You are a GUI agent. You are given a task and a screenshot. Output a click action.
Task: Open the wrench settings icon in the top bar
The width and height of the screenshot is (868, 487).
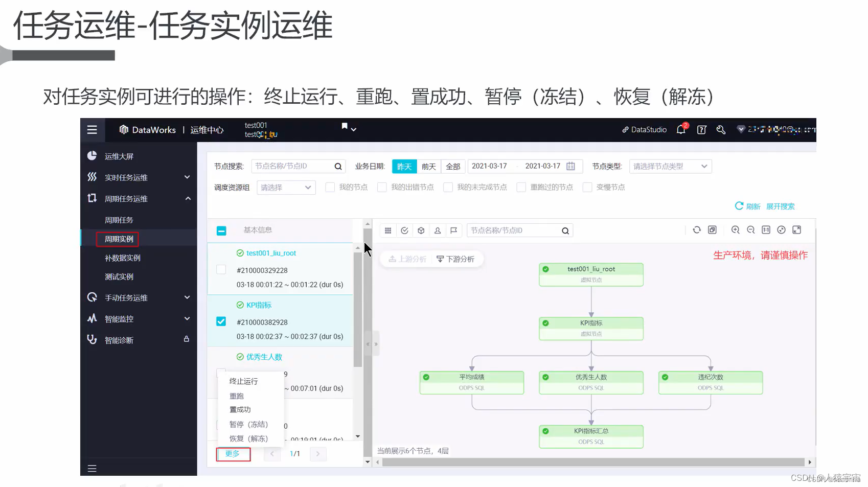(721, 129)
